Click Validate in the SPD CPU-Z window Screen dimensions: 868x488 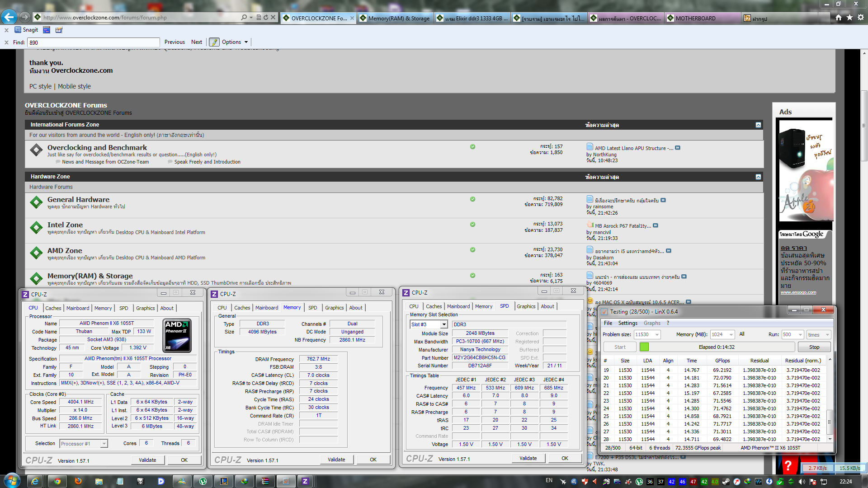click(x=528, y=458)
